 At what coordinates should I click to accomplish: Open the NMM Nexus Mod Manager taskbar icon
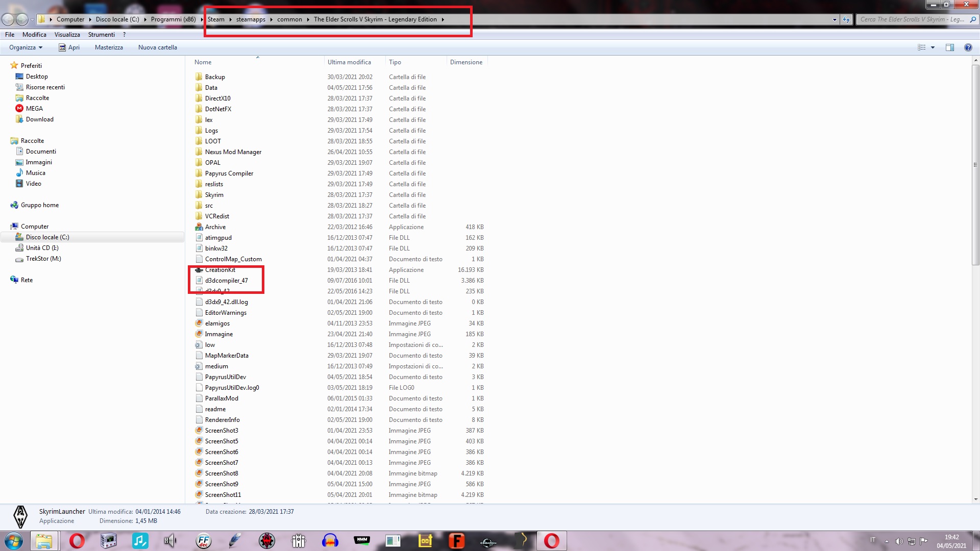(362, 541)
